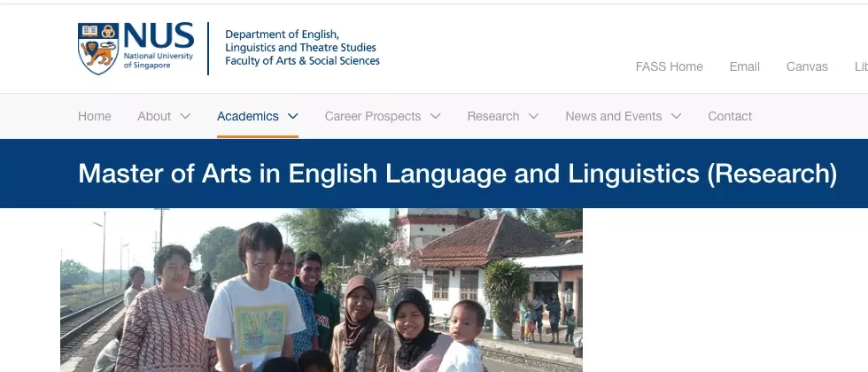Open the Canvas link
Image resolution: width=868 pixels, height=372 pixels.
pyautogui.click(x=807, y=67)
